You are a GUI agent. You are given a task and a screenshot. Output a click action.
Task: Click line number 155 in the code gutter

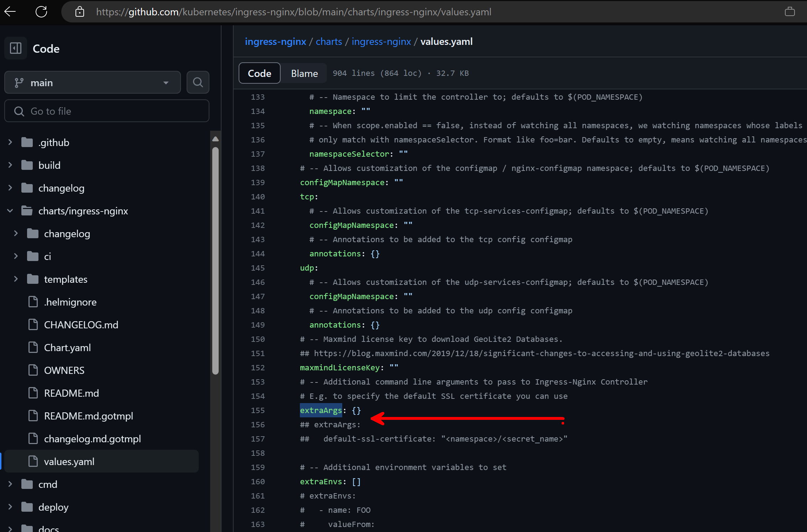click(x=257, y=410)
